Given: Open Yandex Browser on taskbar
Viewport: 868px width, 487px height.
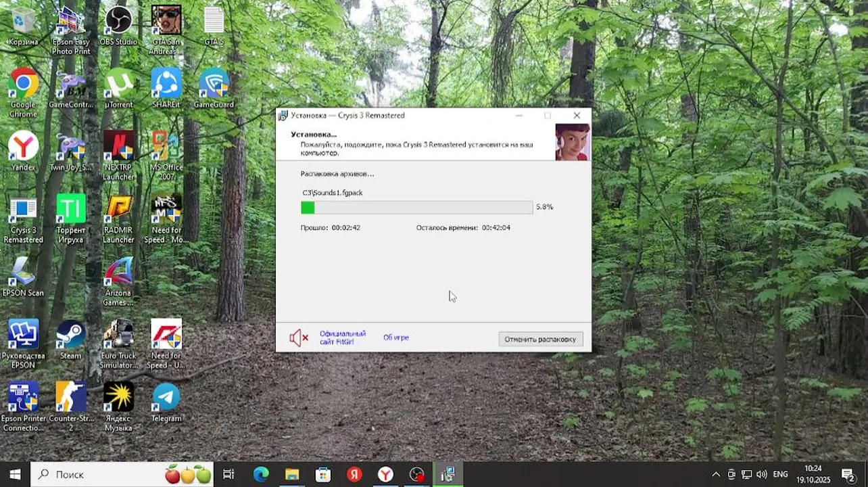Looking at the screenshot, I should (x=385, y=475).
